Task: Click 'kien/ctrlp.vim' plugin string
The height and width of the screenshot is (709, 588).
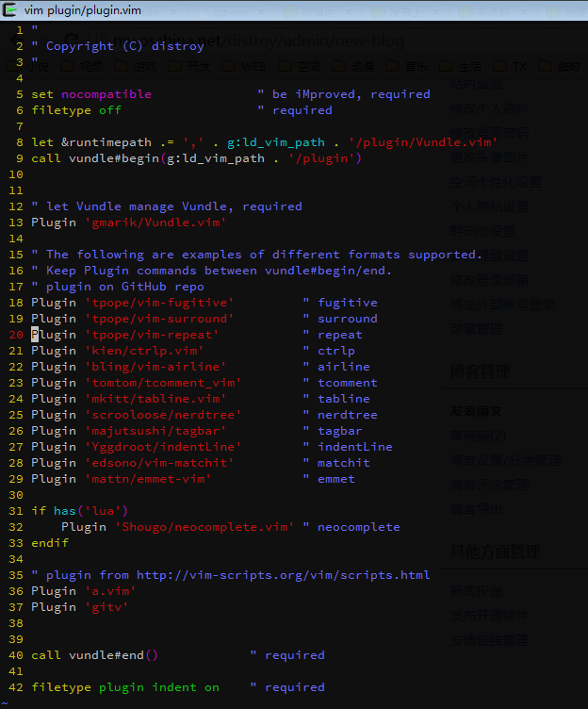Action: tap(144, 351)
